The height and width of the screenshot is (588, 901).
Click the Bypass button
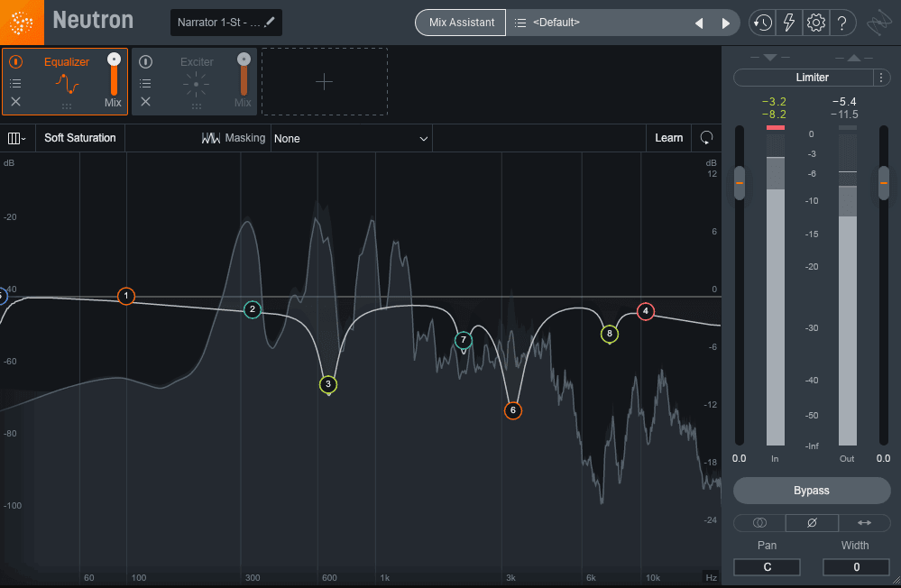[812, 491]
